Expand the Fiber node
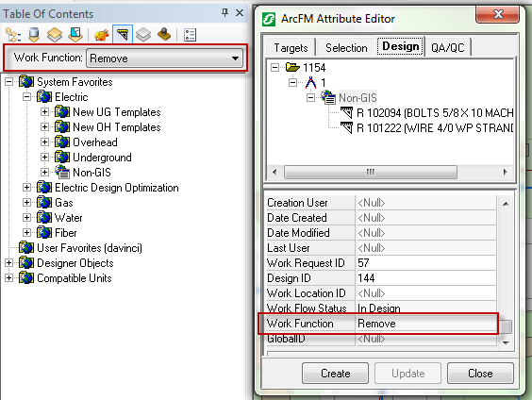Image resolution: width=532 pixels, height=400 pixels. pyautogui.click(x=26, y=233)
